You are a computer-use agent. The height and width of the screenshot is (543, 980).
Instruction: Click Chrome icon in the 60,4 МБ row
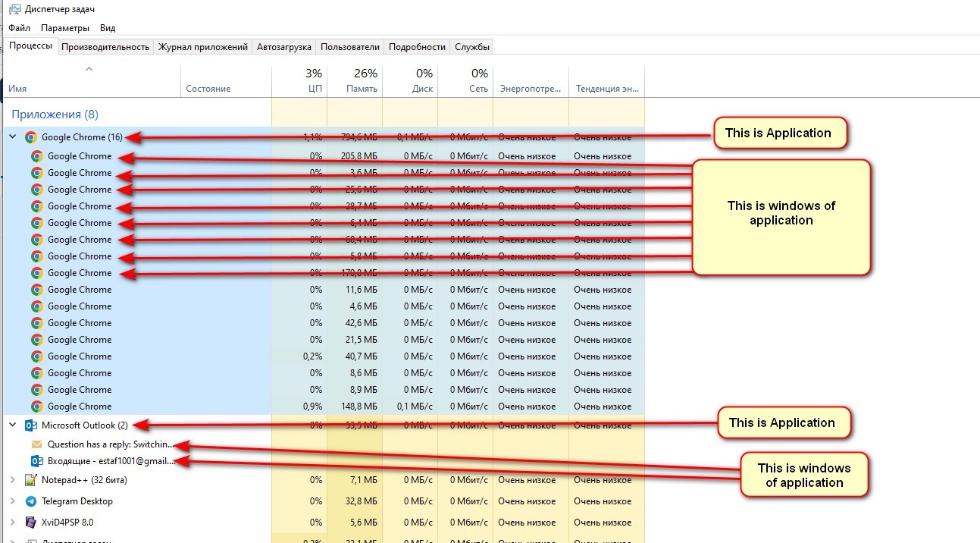pos(37,240)
